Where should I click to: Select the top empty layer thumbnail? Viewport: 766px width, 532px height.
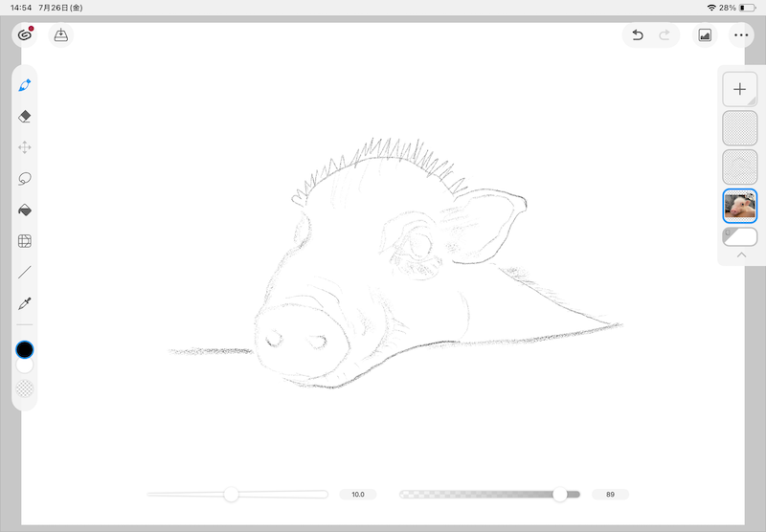coord(739,128)
